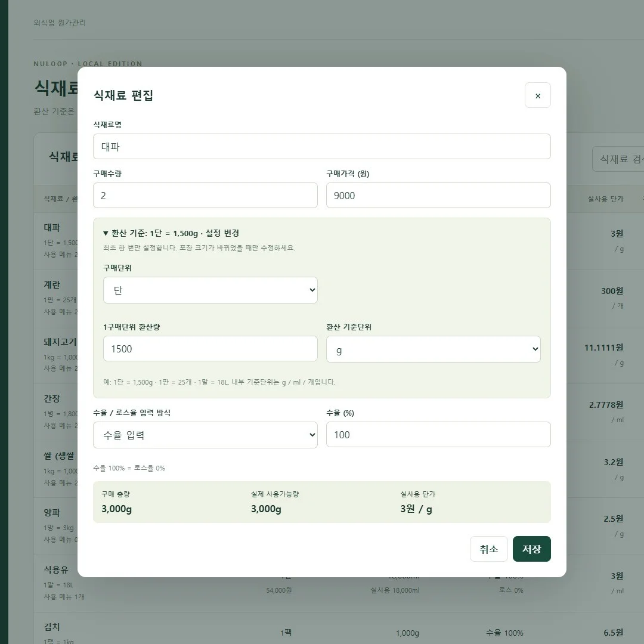This screenshot has width=644, height=644.
Task: Click the 실사용 18,000ml text in 식용유 row
Action: tap(395, 590)
